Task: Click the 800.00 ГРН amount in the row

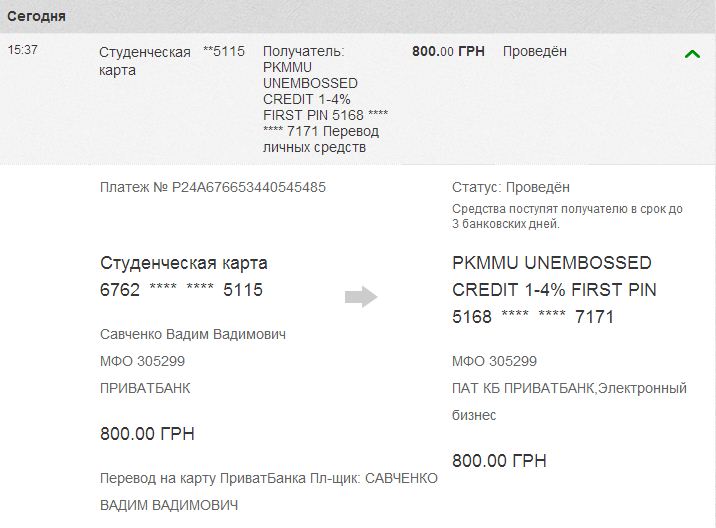Action: point(448,50)
